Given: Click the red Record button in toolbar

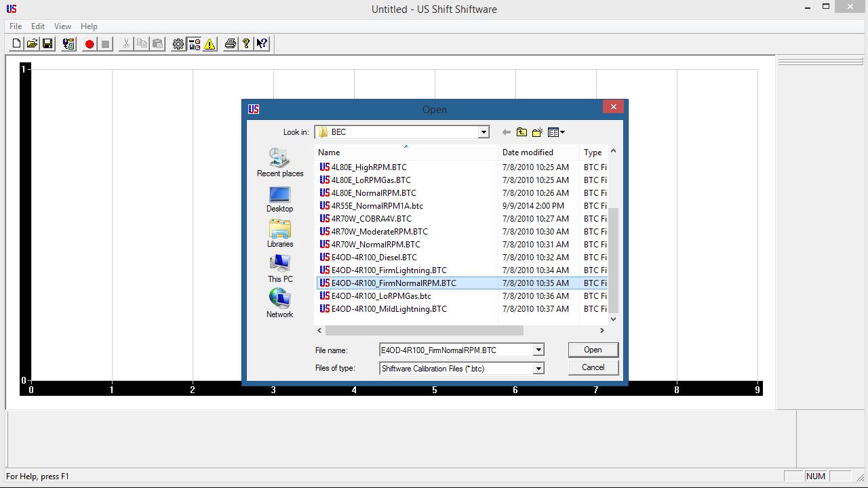Looking at the screenshot, I should point(90,44).
